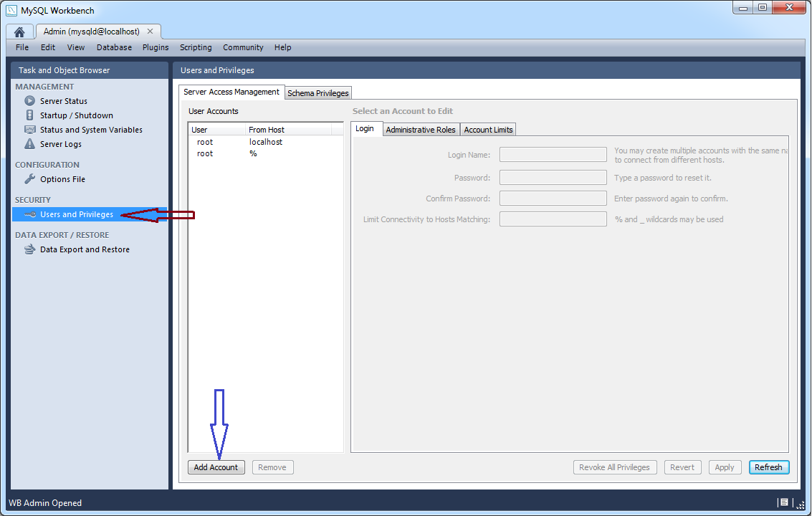
Task: Open Server Status in the sidebar
Action: (64, 101)
